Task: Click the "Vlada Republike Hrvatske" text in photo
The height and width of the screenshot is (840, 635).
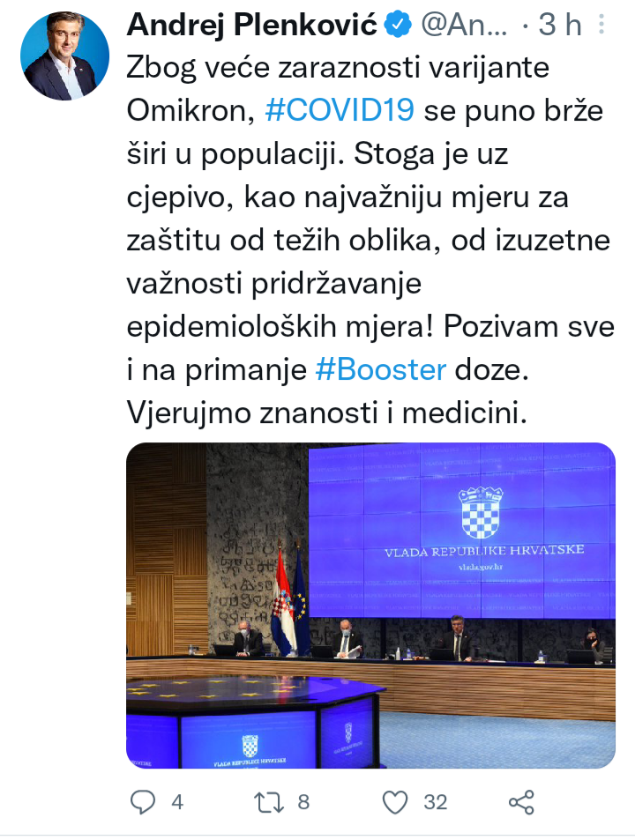Action: [483, 552]
